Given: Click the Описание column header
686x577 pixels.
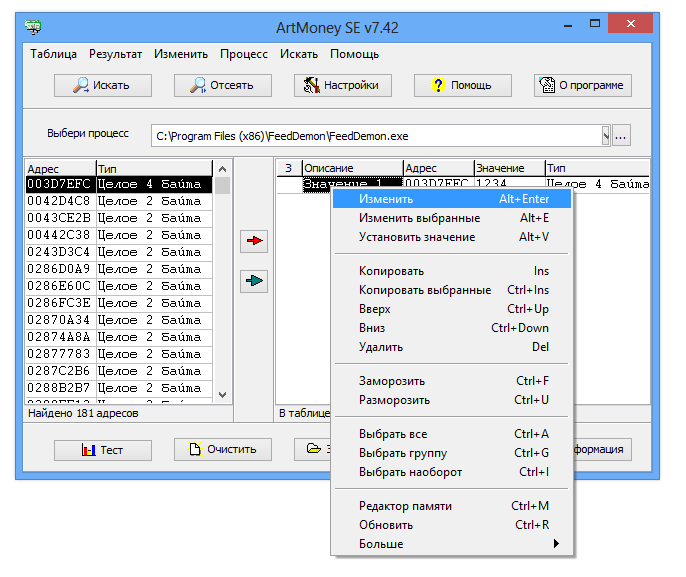Looking at the screenshot, I should click(x=352, y=168).
